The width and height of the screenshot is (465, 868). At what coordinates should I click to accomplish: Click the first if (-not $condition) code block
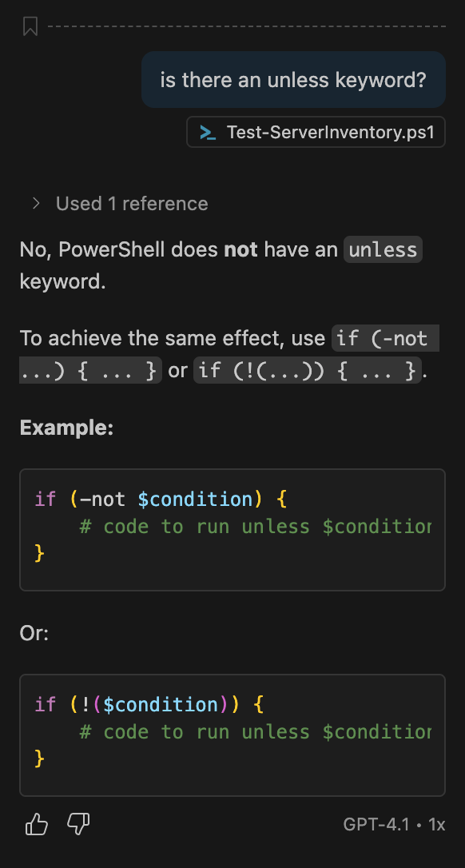(x=232, y=526)
